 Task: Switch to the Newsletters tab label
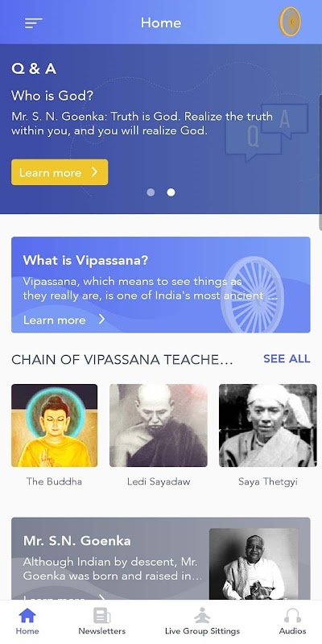tap(102, 631)
